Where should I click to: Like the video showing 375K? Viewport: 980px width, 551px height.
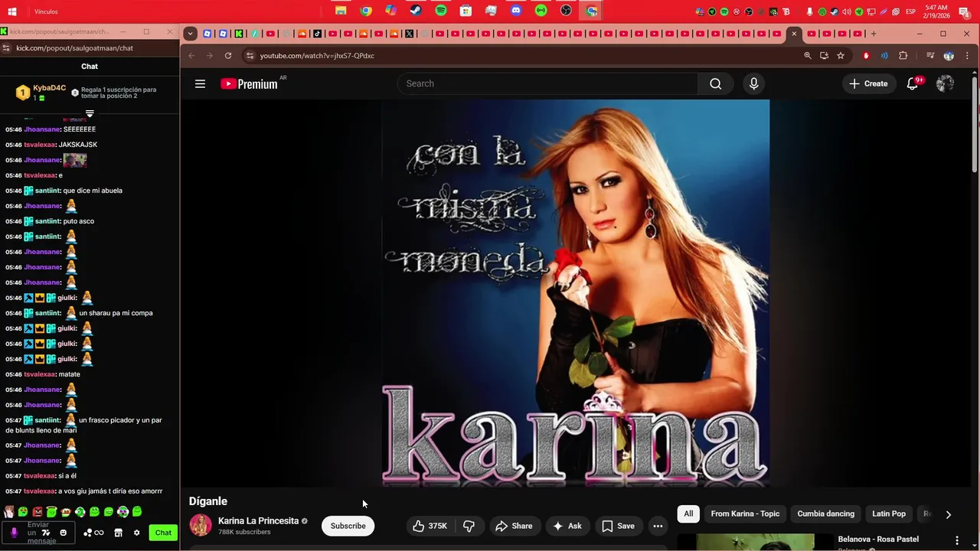[x=430, y=526]
